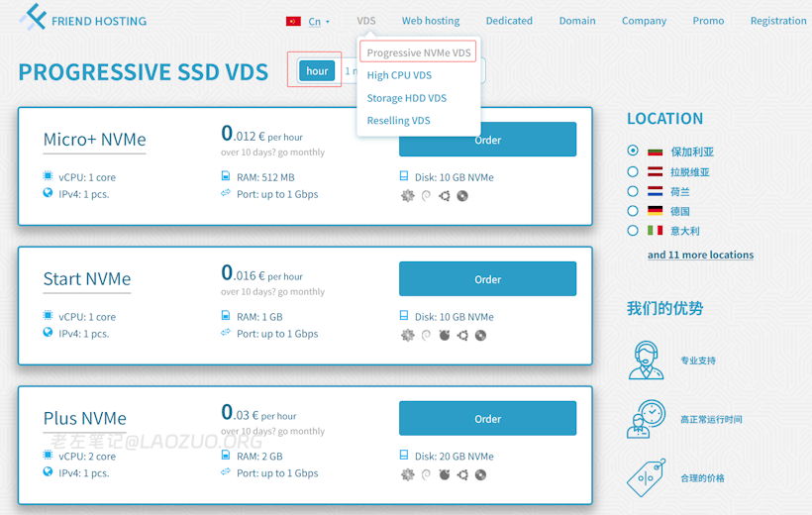Select the 保加利亚 location radio button

(633, 151)
